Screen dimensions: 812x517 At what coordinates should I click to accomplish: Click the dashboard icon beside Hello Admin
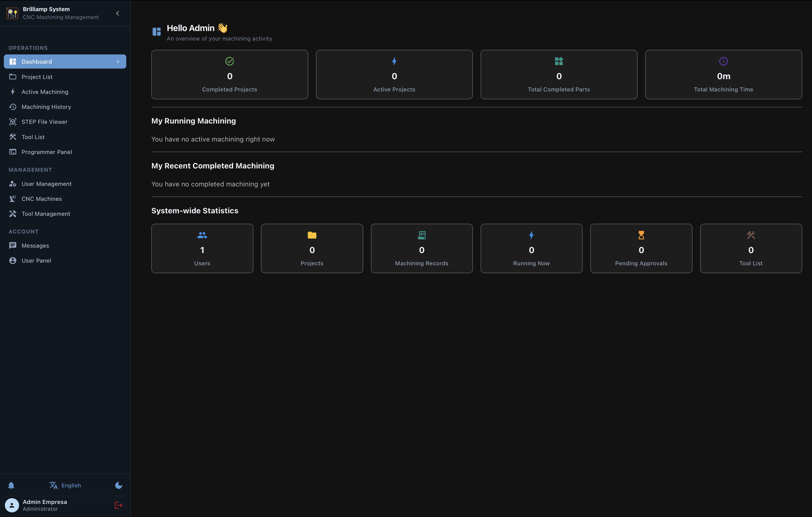156,32
